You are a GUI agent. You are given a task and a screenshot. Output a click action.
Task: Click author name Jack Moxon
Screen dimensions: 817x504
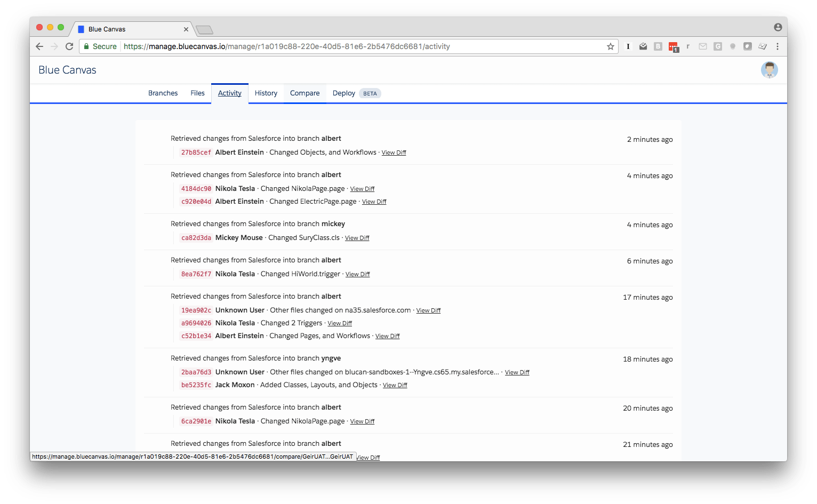(x=235, y=385)
